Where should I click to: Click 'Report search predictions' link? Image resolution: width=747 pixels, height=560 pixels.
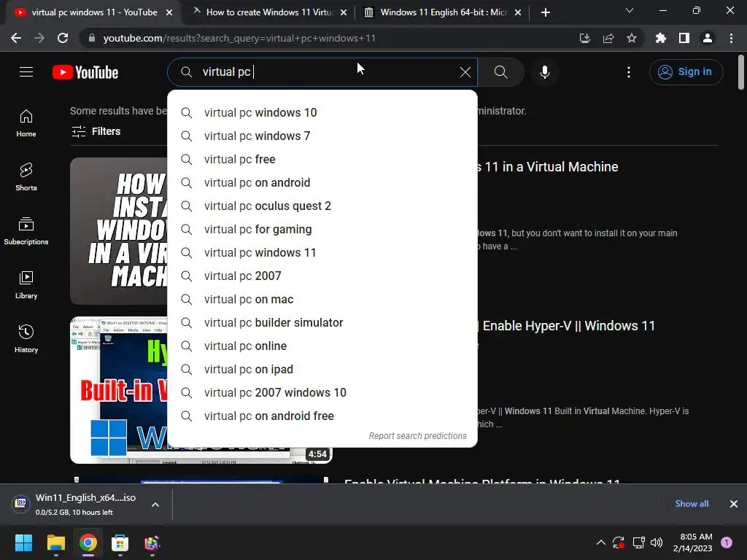[418, 436]
